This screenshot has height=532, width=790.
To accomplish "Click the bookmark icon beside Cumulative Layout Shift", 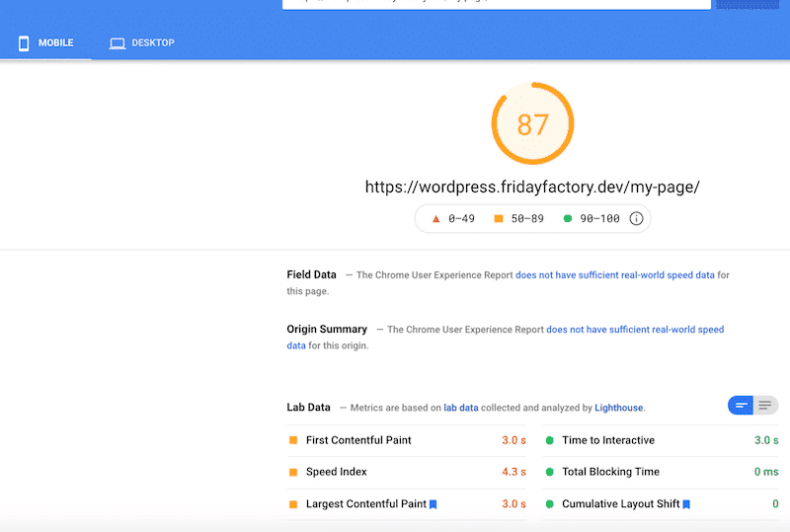I will point(686,504).
